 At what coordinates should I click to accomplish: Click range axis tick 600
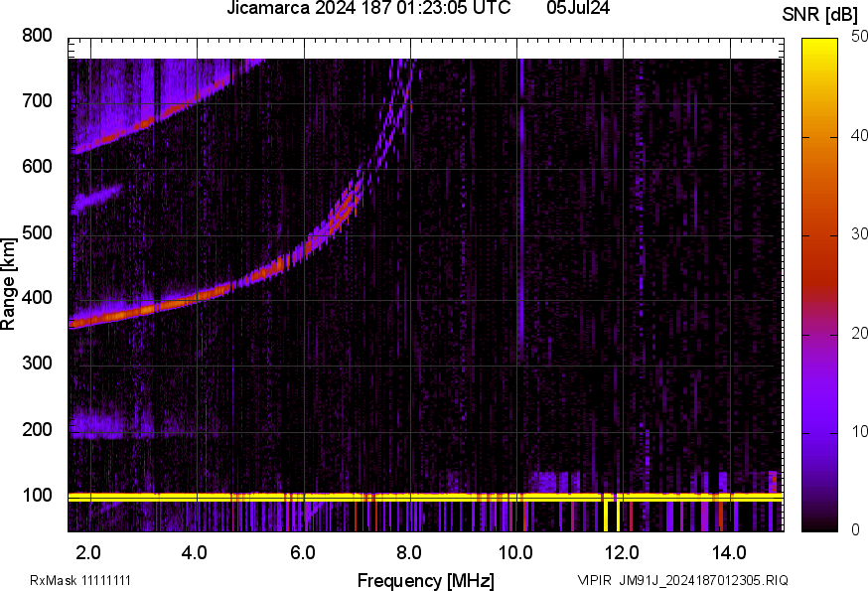click(x=37, y=166)
